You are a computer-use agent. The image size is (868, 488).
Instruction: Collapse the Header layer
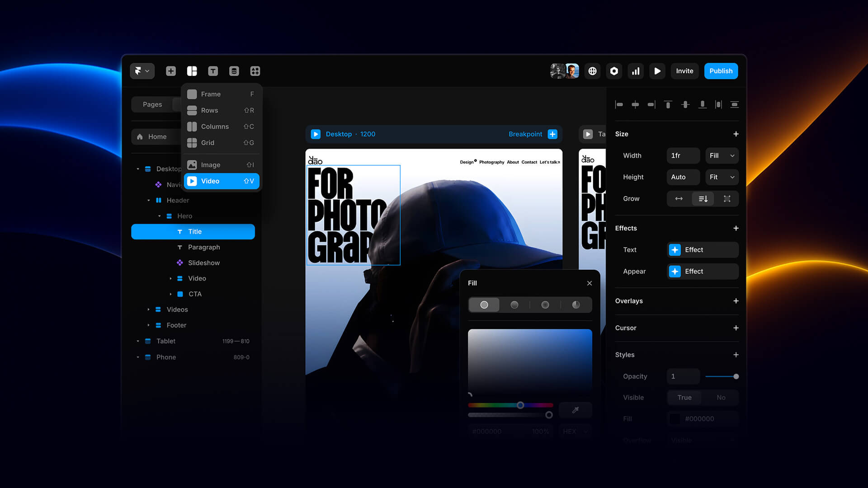pyautogui.click(x=149, y=200)
